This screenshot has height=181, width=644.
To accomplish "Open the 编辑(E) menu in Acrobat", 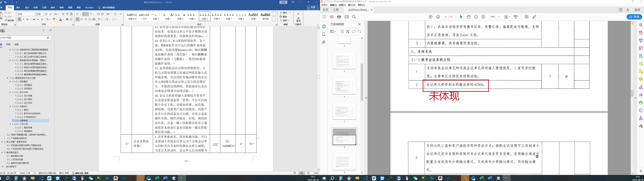I will pyautogui.click(x=333, y=5).
